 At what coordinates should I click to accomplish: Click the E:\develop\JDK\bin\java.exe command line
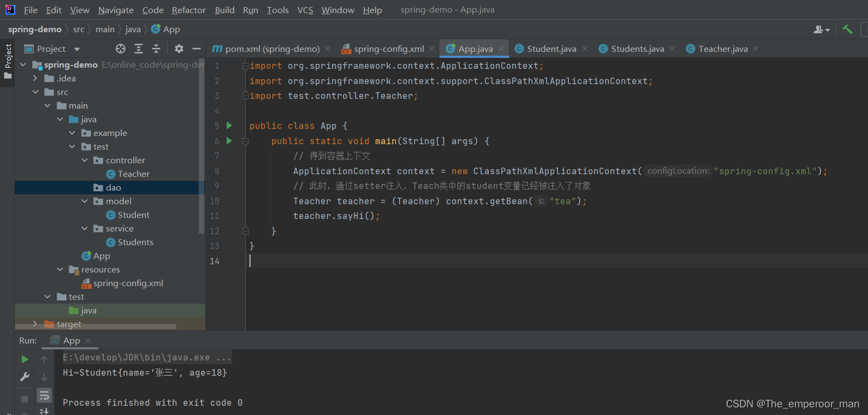pos(146,358)
